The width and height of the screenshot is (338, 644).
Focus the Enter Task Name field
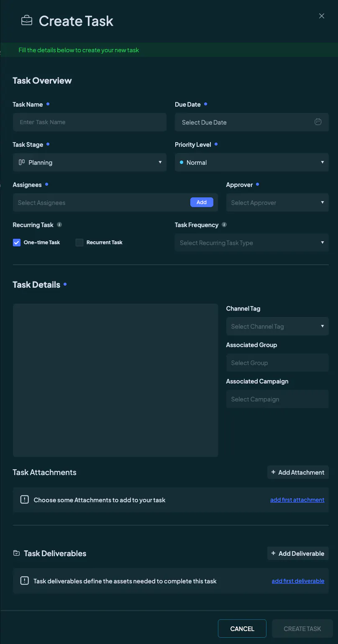click(90, 122)
